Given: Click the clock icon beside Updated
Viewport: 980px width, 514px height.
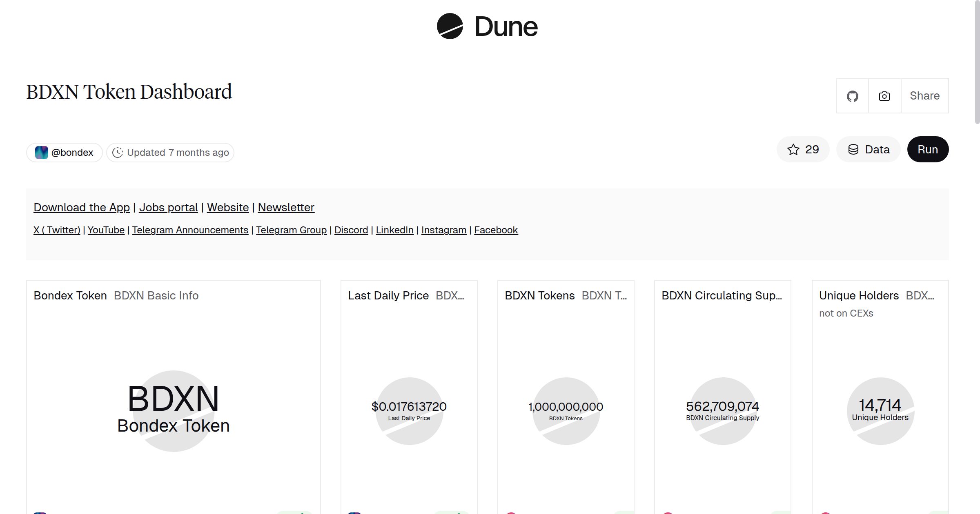Looking at the screenshot, I should pos(118,153).
